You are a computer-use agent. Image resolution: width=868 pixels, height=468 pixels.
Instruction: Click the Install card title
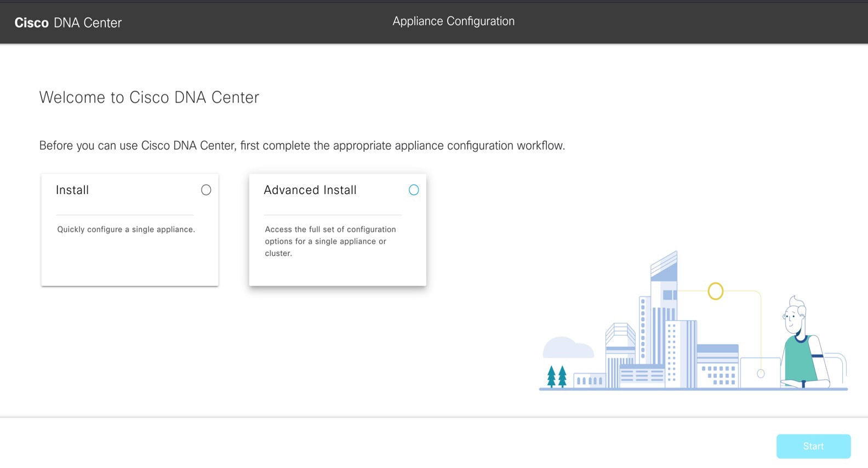point(72,190)
